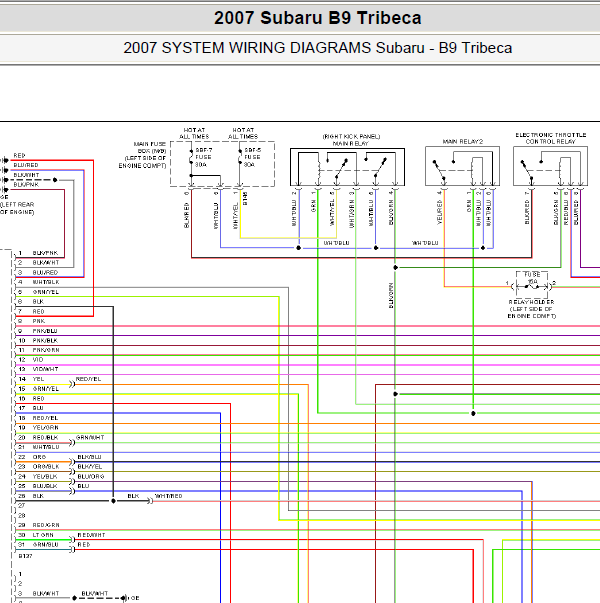Click connector pin '26 BLK'

coord(31,496)
